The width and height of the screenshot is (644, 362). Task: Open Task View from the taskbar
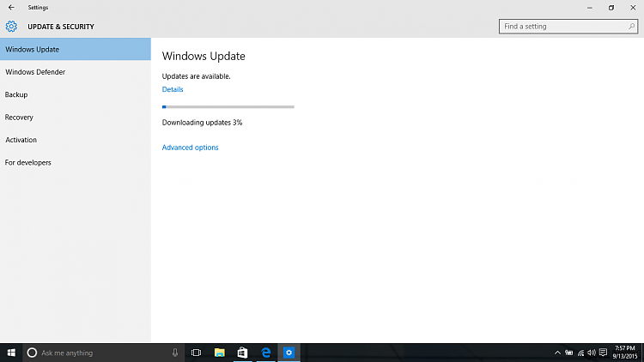pos(197,353)
